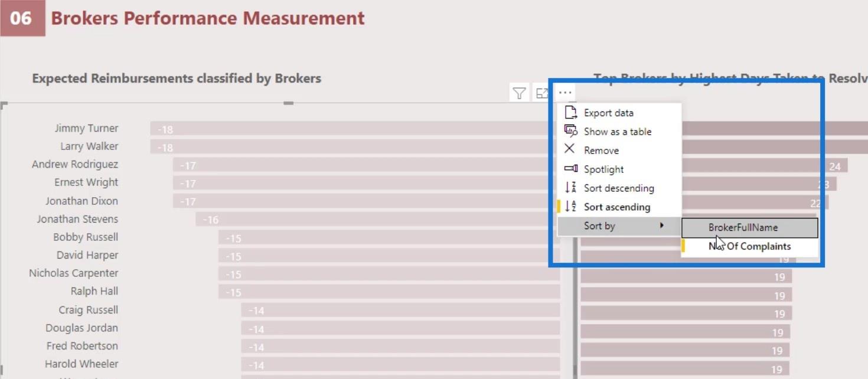
Task: Click the Export data page icon
Action: point(570,113)
